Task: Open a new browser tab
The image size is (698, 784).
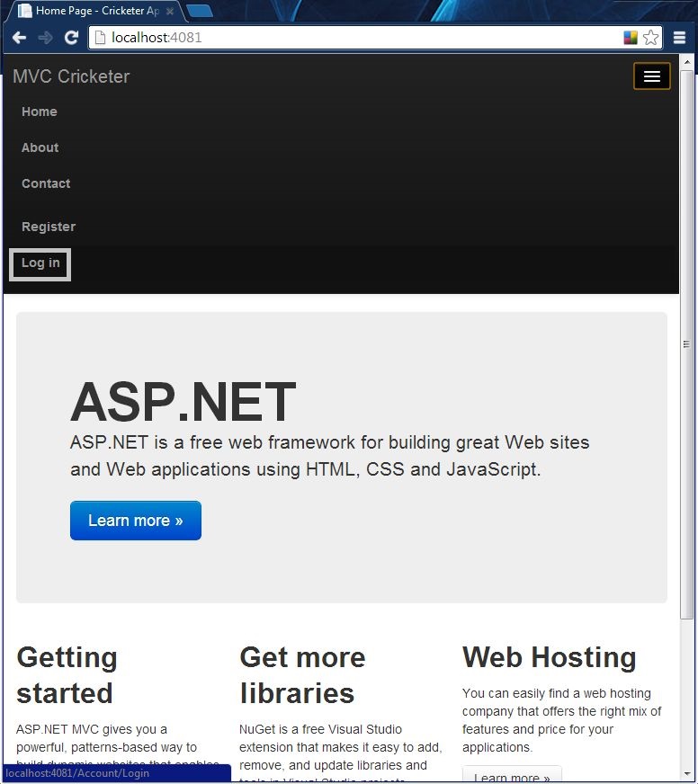Action: 200,11
